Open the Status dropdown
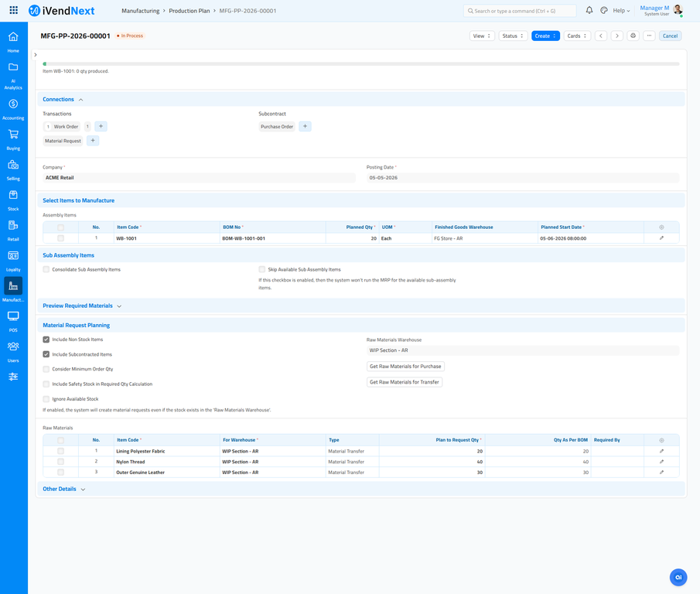This screenshot has width=700, height=594. [x=513, y=36]
